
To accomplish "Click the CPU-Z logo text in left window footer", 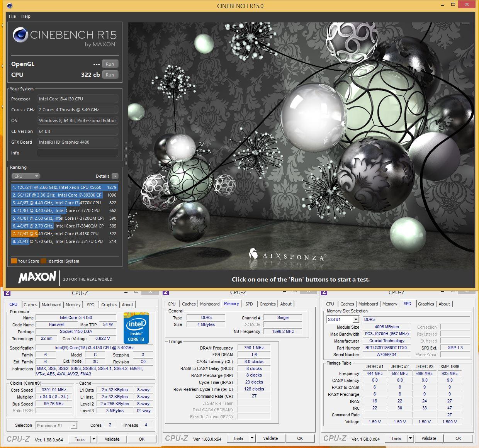I will point(18,439).
